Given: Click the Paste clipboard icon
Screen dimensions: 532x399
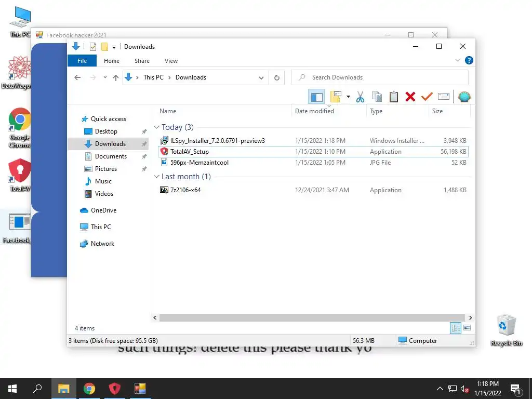Looking at the screenshot, I should point(394,97).
